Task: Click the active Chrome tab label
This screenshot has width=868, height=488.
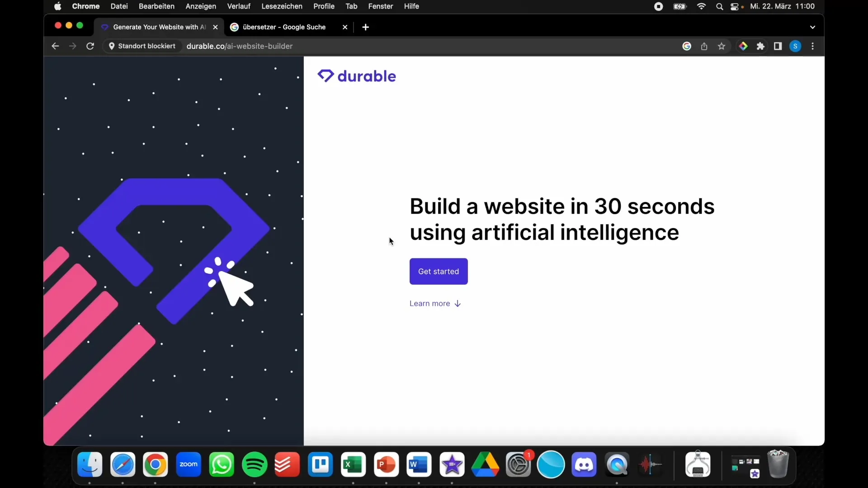Action: (x=158, y=27)
